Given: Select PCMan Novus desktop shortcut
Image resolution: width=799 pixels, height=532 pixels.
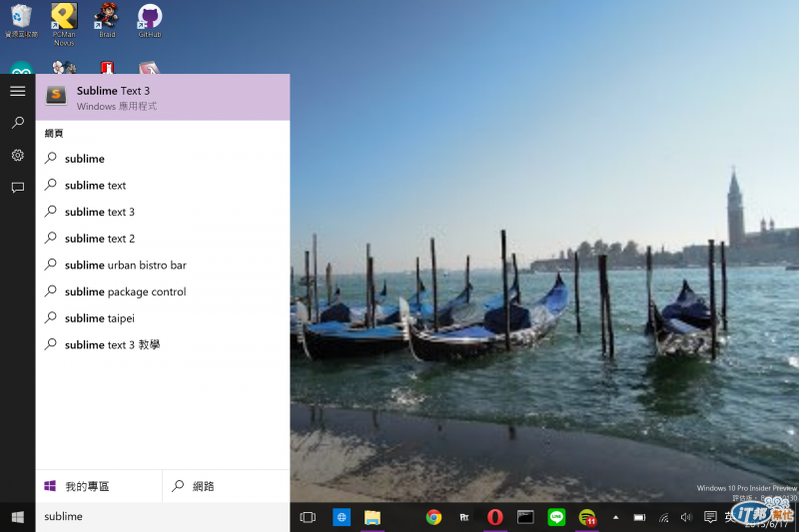Looking at the screenshot, I should pyautogui.click(x=64, y=24).
